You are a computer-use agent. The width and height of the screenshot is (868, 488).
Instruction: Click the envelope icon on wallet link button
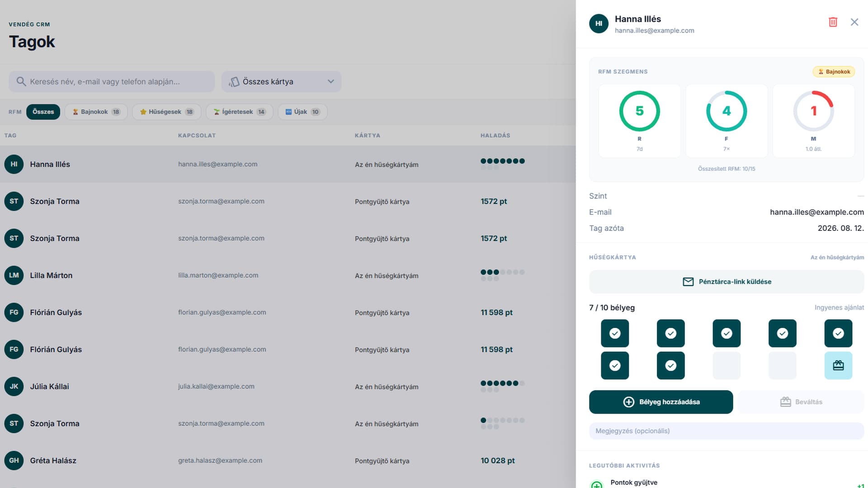tap(688, 282)
